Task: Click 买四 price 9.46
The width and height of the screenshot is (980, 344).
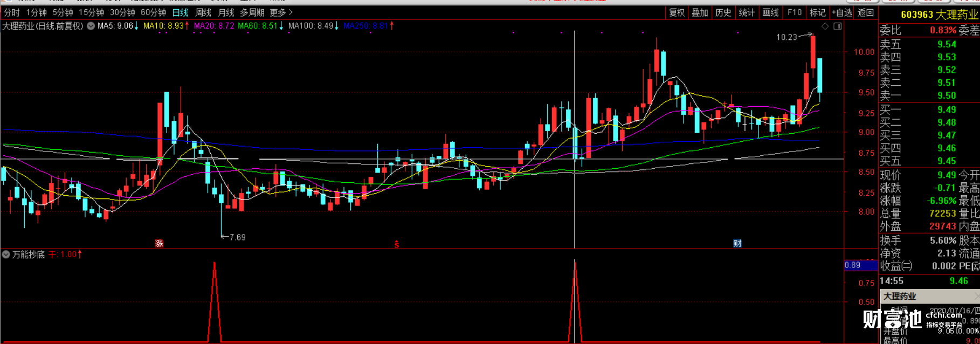Action: coord(947,148)
